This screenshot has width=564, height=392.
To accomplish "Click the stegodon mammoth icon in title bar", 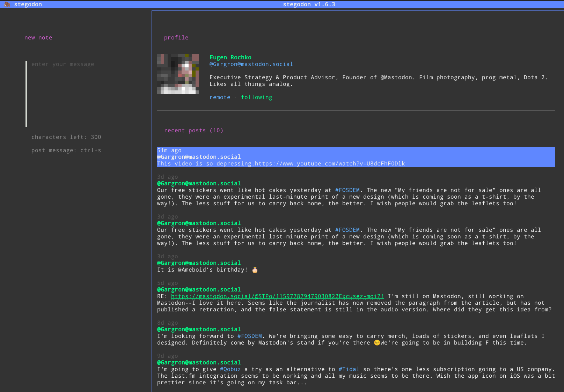I will (x=7, y=4).
